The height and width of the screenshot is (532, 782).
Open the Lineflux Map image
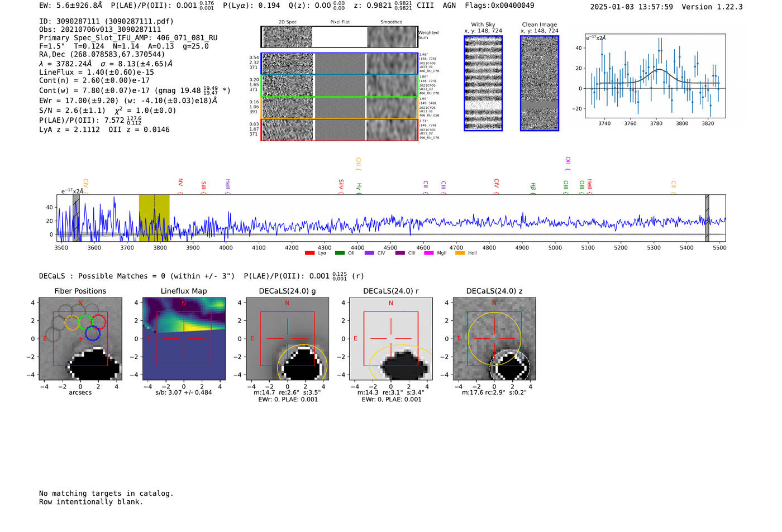click(184, 339)
